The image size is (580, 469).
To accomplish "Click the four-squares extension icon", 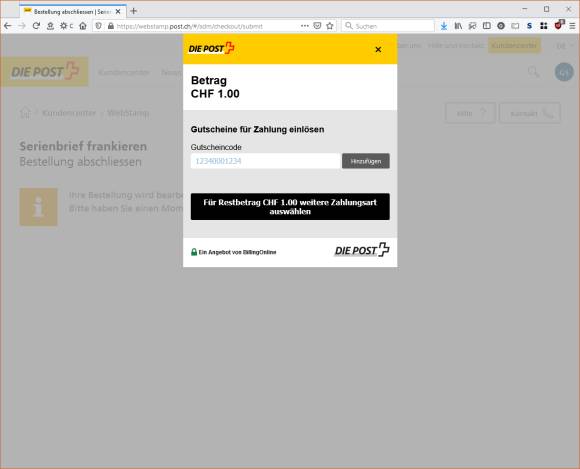I will [x=544, y=26].
